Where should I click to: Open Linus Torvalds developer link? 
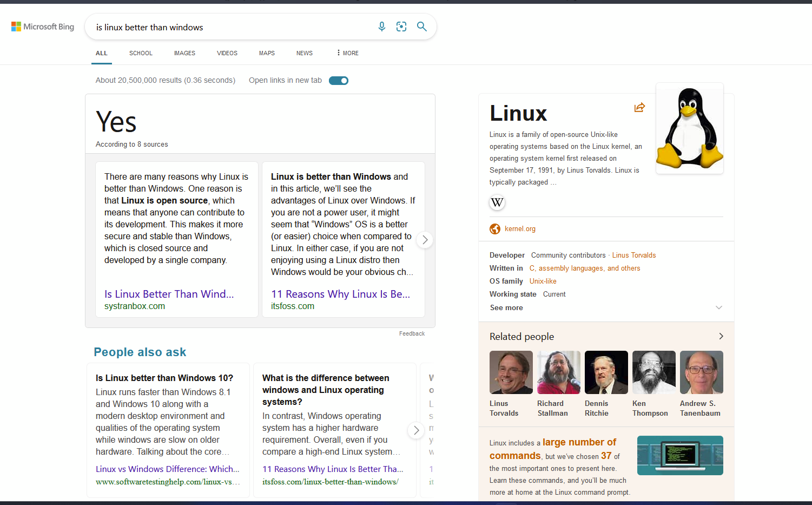[x=634, y=255]
